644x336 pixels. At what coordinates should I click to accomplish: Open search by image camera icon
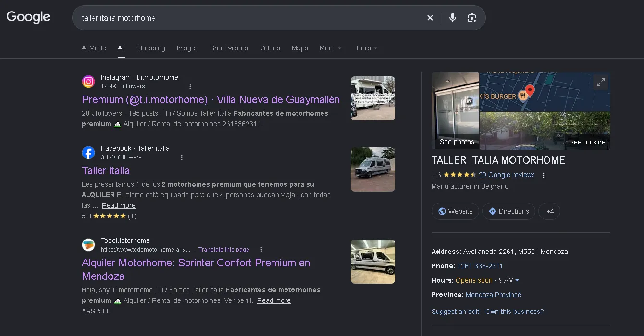pyautogui.click(x=472, y=18)
